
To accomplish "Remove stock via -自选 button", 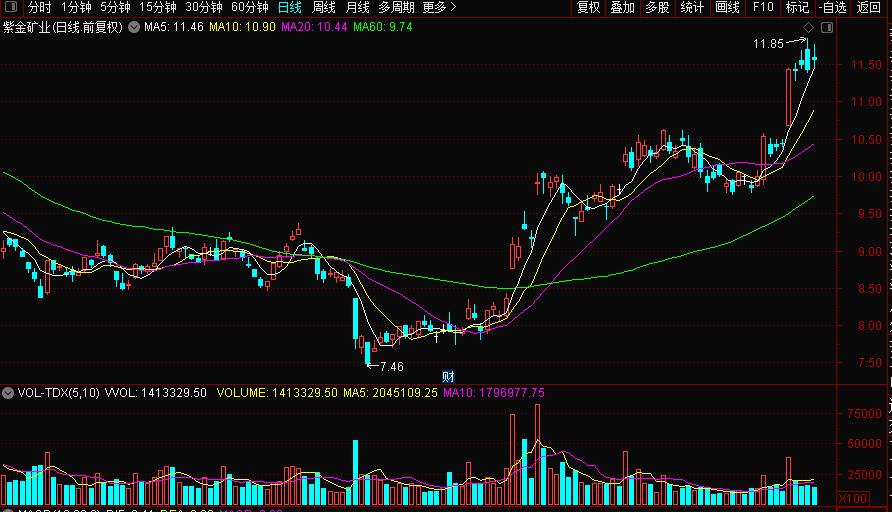I will click(833, 7).
